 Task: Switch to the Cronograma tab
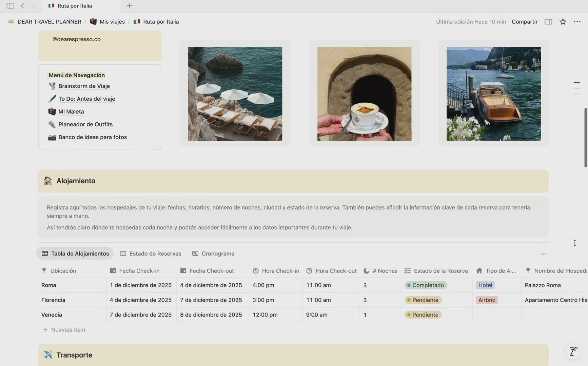click(213, 253)
